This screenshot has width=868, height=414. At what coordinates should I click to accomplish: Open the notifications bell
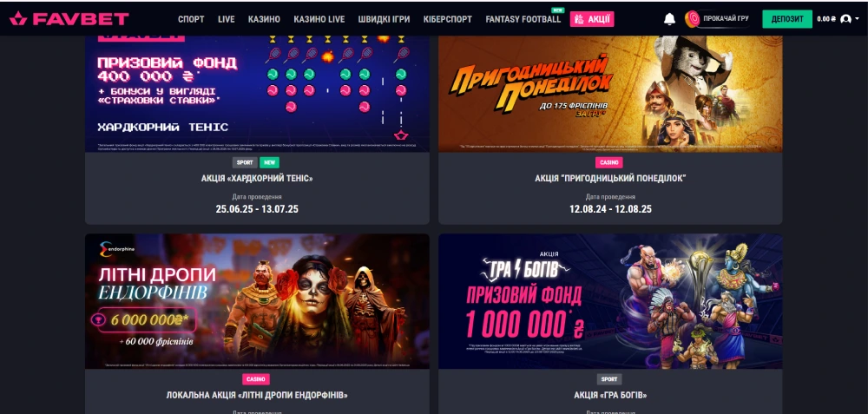pyautogui.click(x=669, y=19)
